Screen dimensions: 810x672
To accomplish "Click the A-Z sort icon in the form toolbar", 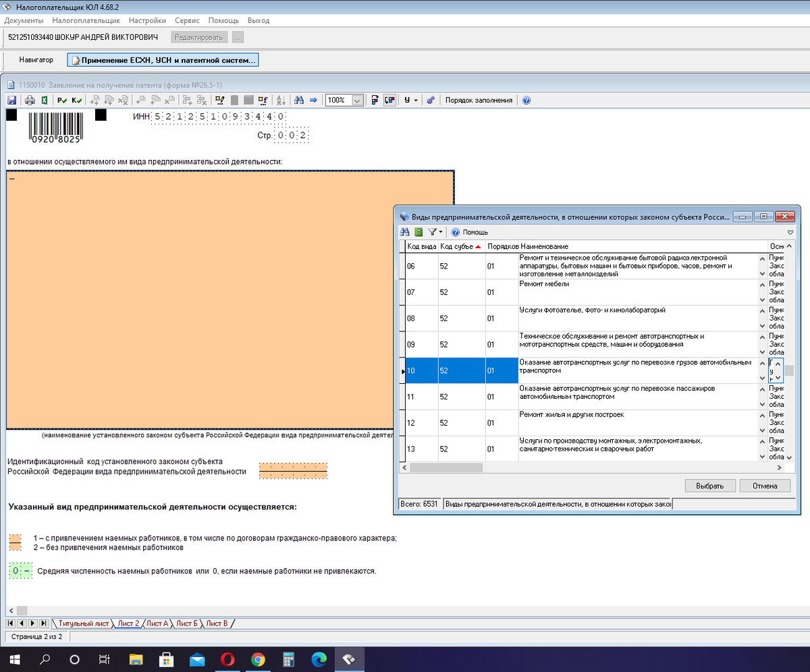I will [x=281, y=100].
